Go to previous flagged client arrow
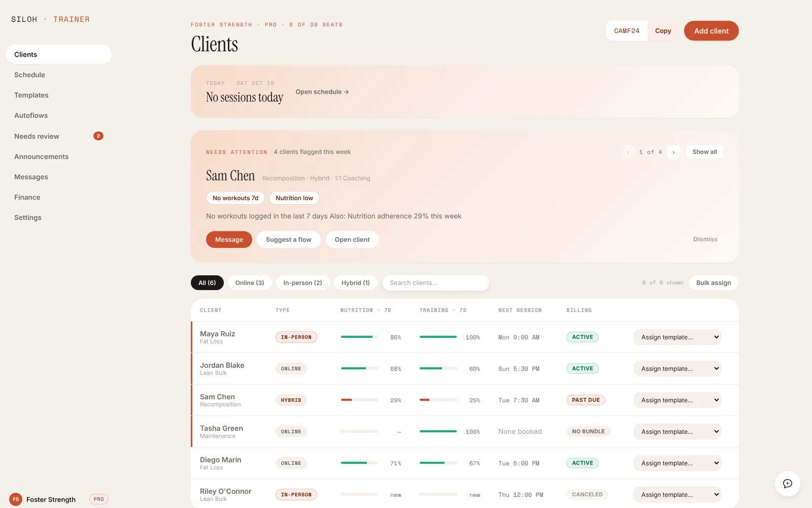The image size is (812, 508). click(628, 152)
